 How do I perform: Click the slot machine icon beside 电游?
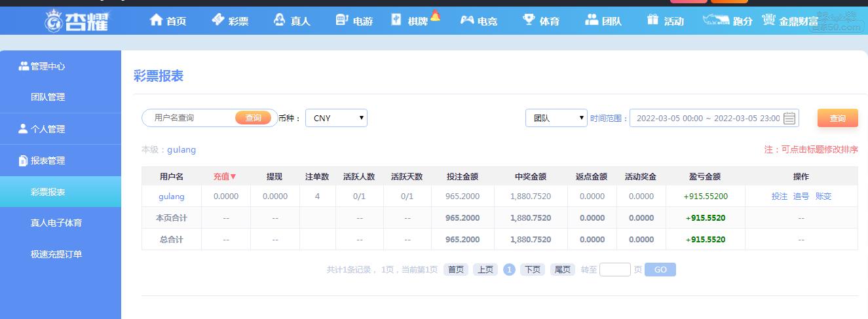[342, 20]
